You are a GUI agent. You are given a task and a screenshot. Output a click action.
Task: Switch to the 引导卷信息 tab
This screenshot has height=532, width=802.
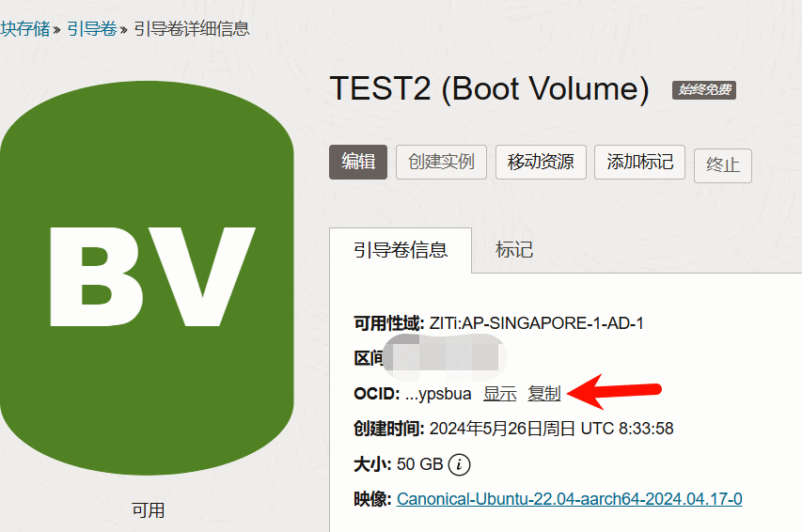[x=401, y=250]
